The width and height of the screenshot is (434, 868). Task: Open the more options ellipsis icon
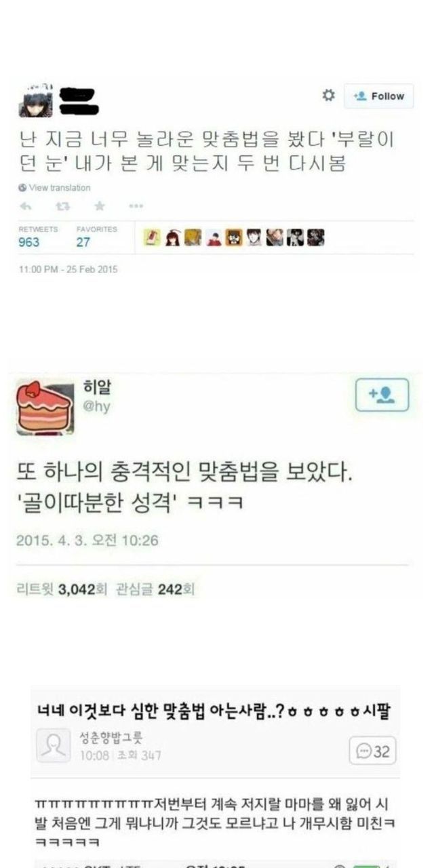point(136,206)
